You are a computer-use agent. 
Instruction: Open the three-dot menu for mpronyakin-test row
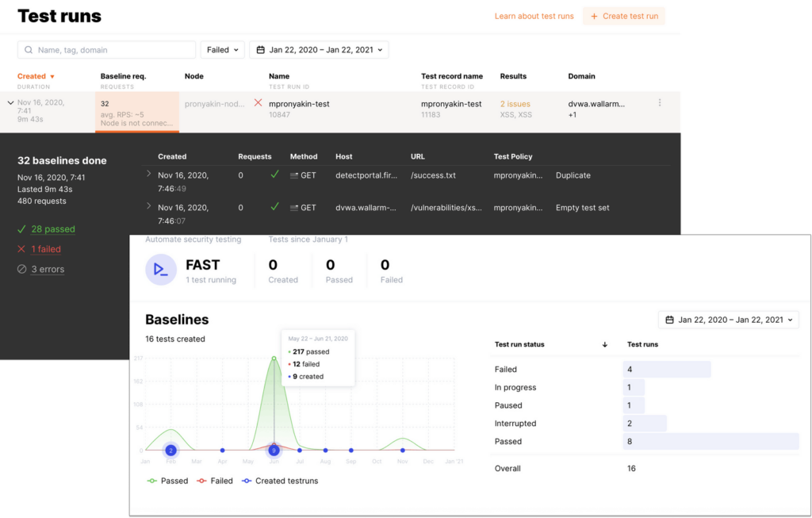tap(660, 103)
